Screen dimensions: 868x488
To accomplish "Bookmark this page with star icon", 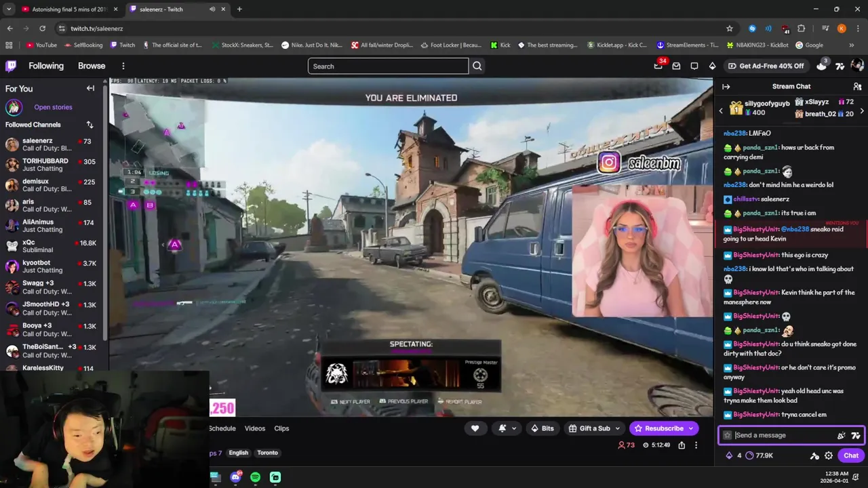I will click(730, 28).
